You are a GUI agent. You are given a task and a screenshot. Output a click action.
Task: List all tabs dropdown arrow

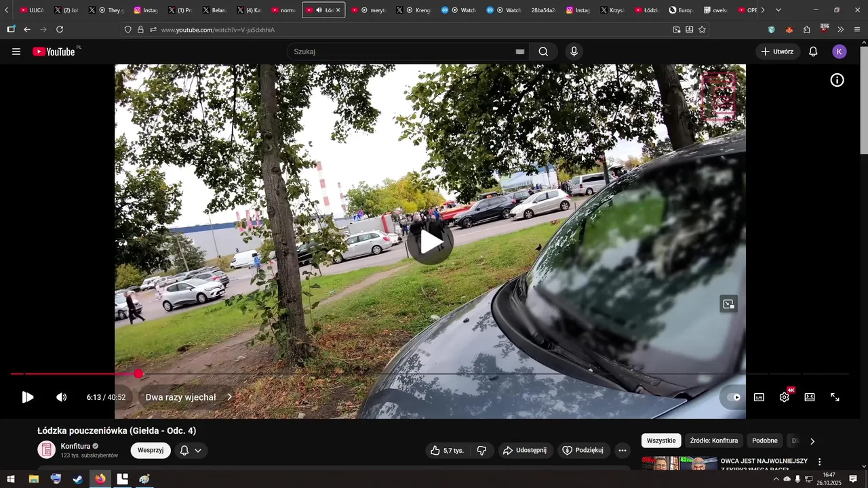pyautogui.click(x=778, y=10)
